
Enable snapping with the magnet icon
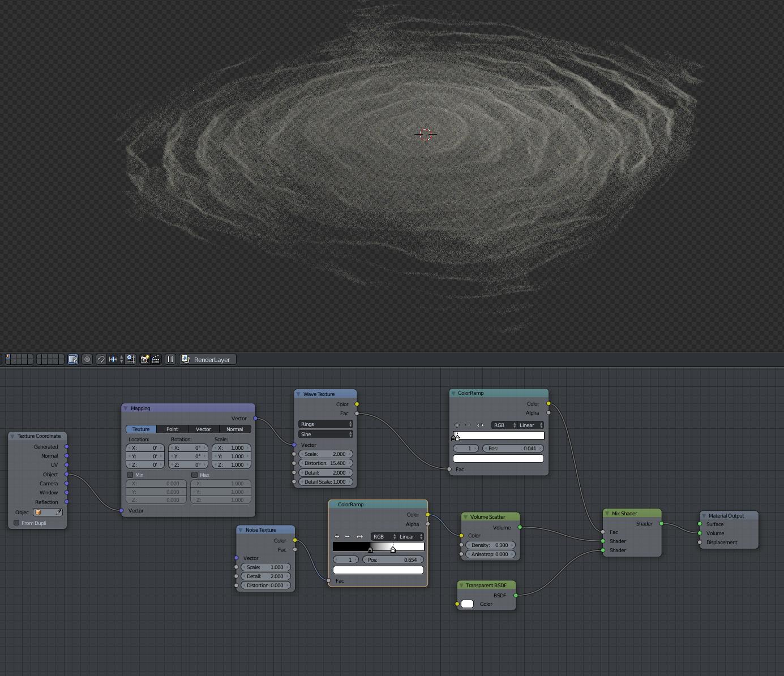tap(101, 359)
